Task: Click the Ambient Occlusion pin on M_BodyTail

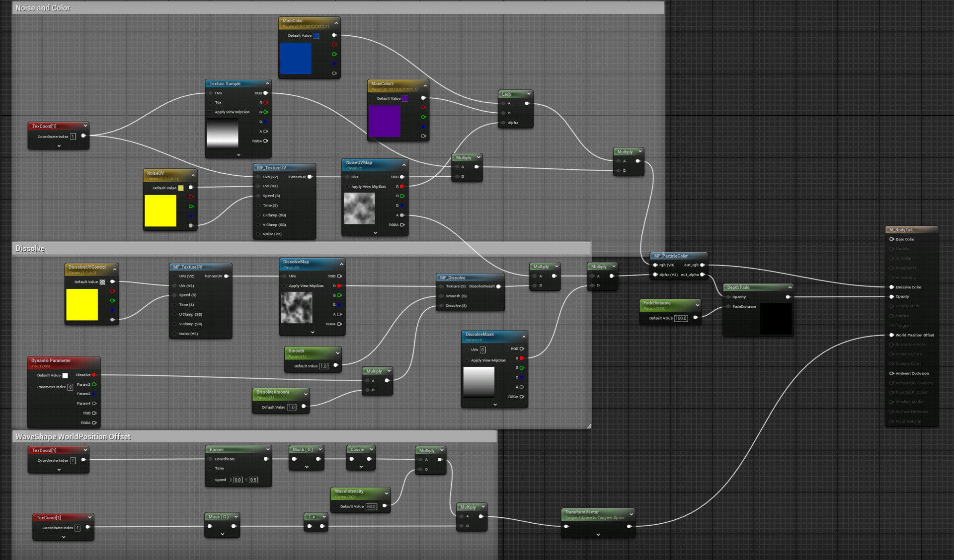Action: pyautogui.click(x=892, y=373)
